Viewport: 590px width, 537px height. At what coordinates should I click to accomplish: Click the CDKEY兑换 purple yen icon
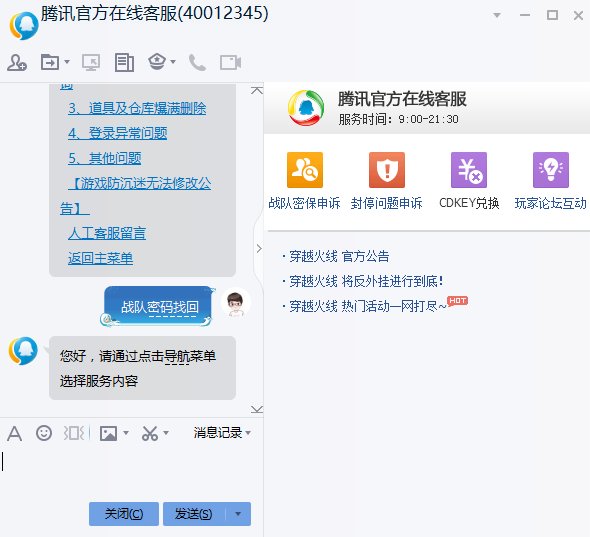469,170
